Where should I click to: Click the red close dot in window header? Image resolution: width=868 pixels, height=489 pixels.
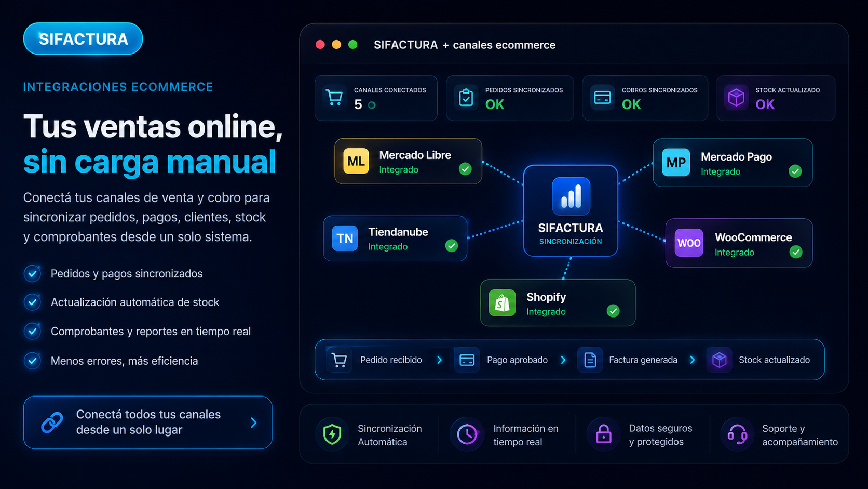320,45
